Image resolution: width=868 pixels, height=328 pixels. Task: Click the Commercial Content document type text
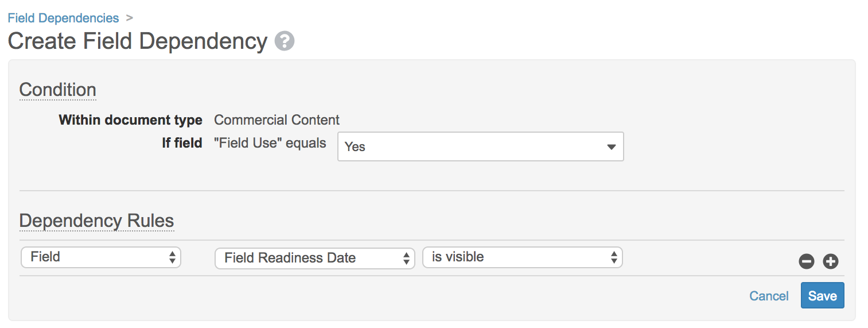277,120
